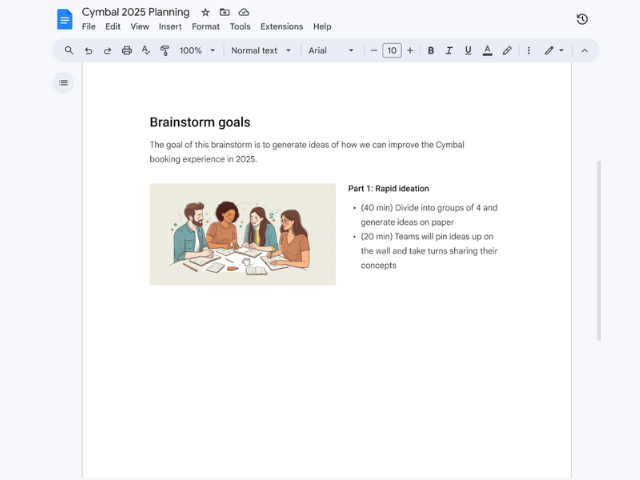The height and width of the screenshot is (480, 640).
Task: Show the document outline sidebar
Action: 63,83
